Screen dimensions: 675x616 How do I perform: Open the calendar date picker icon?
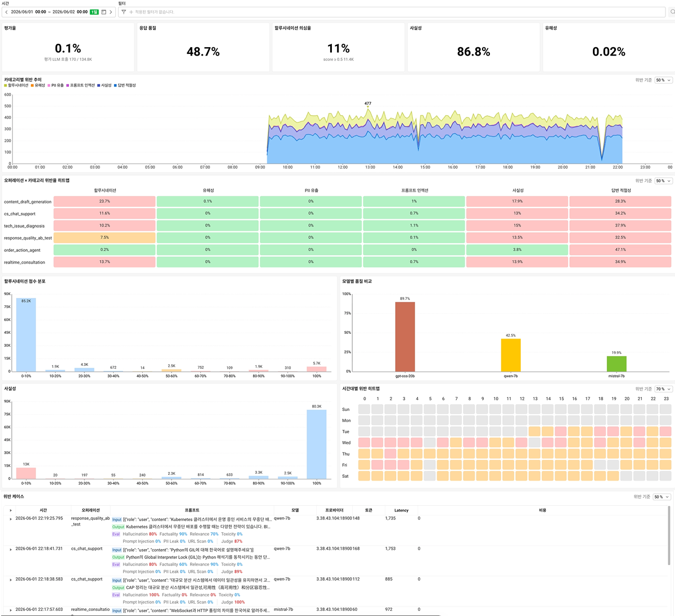103,12
